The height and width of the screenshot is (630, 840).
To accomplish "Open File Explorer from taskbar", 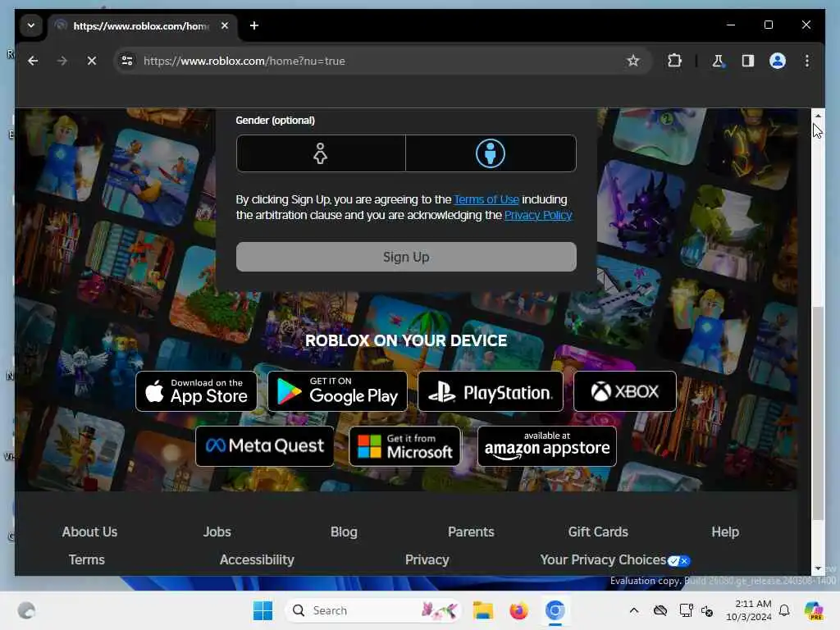I will [x=482, y=610].
